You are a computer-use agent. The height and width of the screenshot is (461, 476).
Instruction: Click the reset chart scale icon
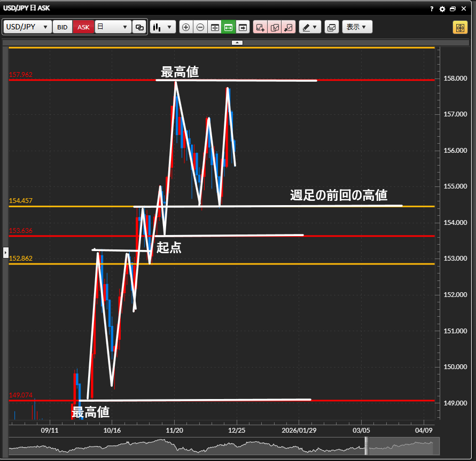215,27
